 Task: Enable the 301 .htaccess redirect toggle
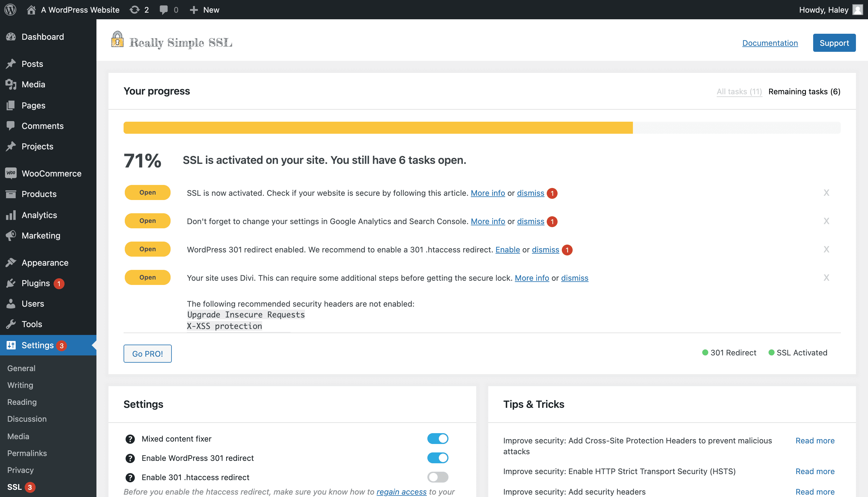click(x=437, y=477)
